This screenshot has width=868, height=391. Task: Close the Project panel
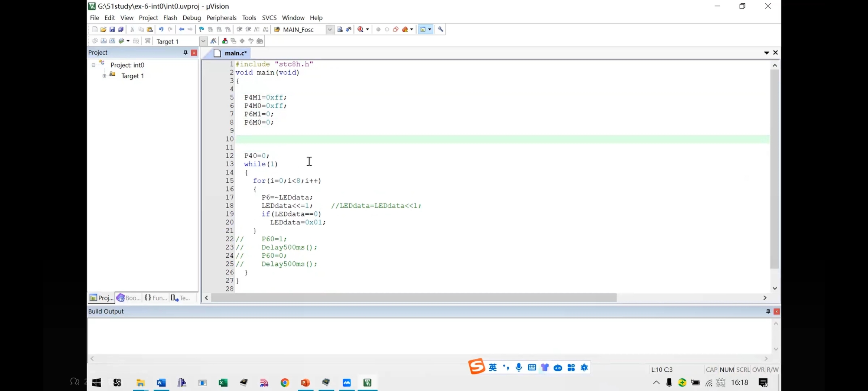[194, 52]
